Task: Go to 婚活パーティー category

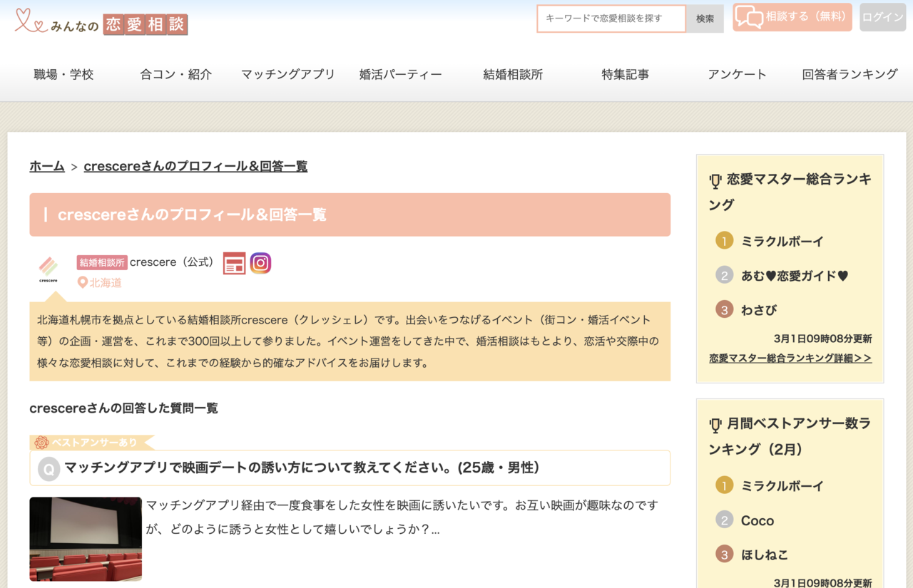Action: (x=400, y=74)
